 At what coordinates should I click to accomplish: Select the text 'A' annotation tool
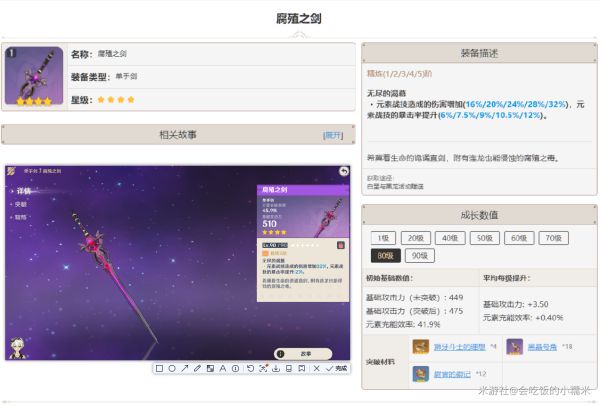click(x=223, y=369)
